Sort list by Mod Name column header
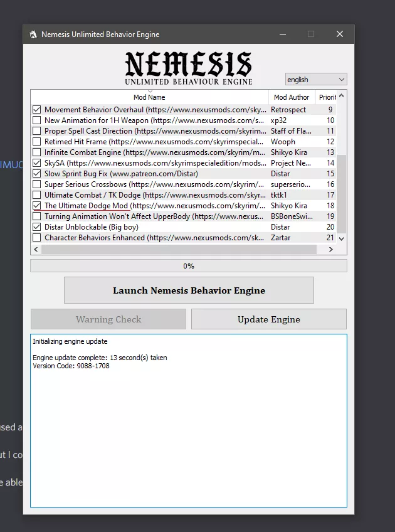The image size is (395, 532). tap(149, 97)
